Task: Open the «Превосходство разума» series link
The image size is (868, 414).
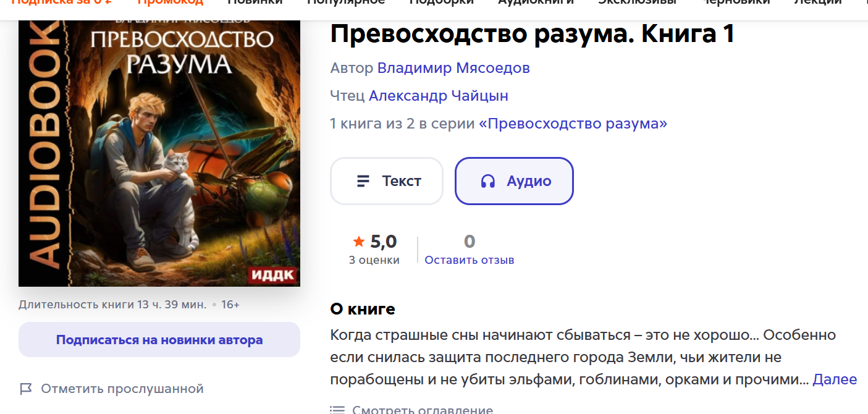Action: point(573,124)
